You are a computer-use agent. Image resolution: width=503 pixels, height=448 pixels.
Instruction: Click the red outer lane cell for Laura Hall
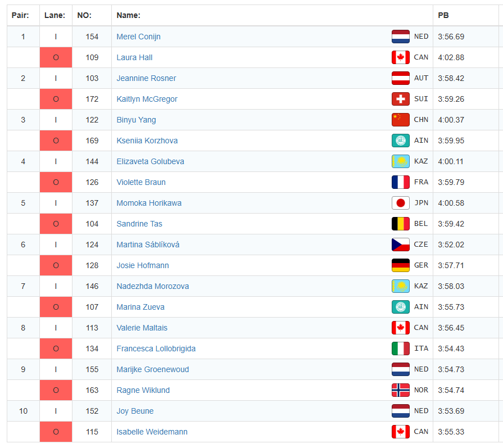(x=56, y=57)
